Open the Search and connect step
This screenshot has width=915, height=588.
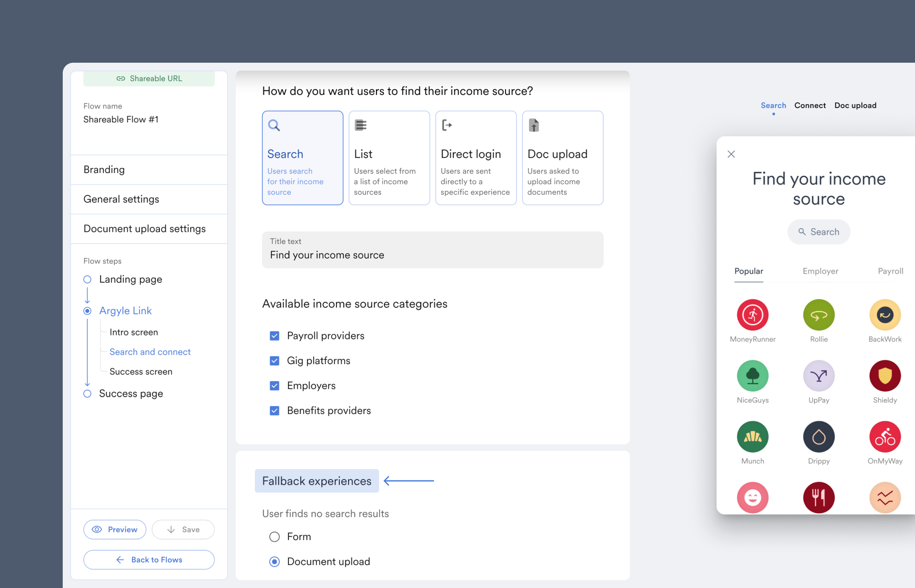click(150, 352)
